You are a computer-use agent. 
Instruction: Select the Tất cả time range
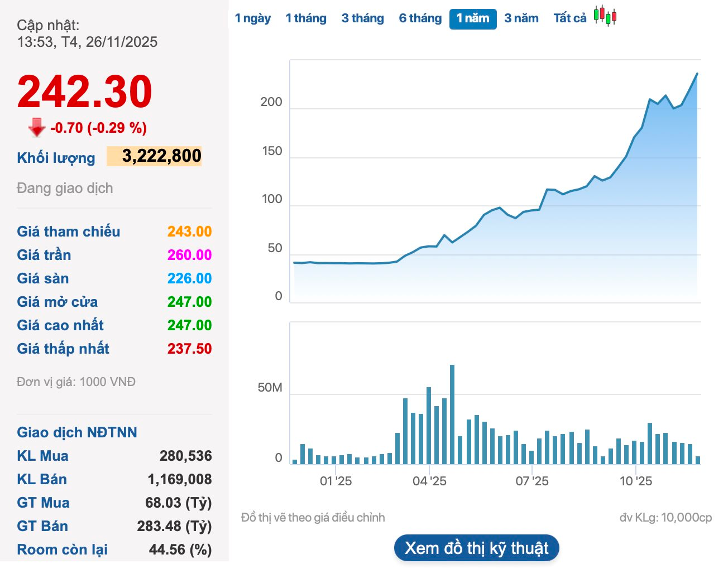[x=569, y=18]
